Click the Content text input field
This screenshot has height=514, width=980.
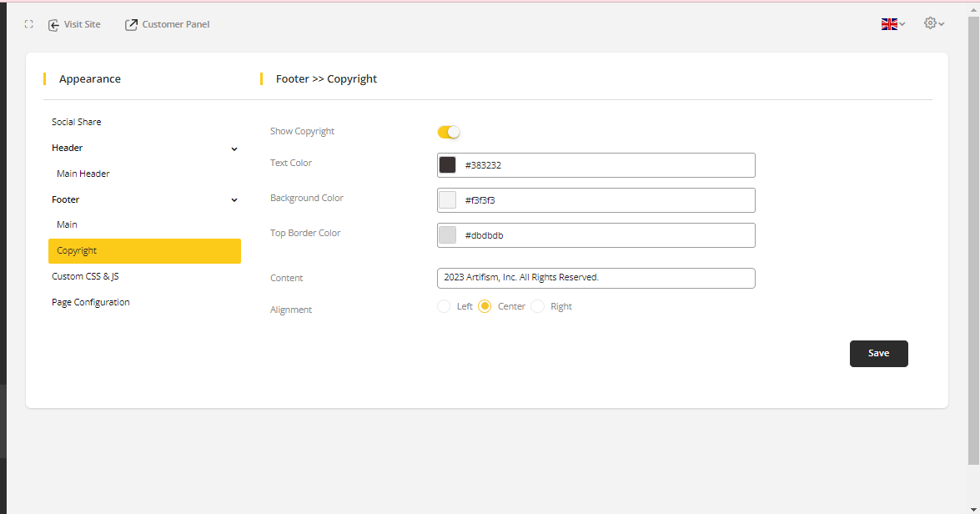pos(596,278)
